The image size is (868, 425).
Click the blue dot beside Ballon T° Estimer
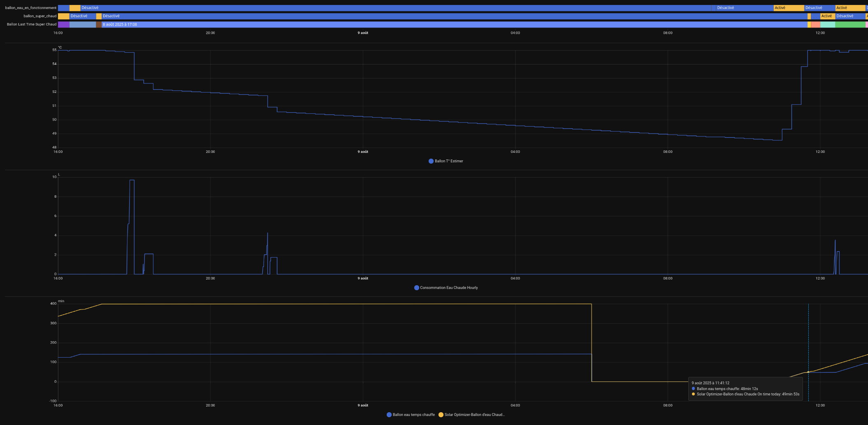(x=431, y=161)
